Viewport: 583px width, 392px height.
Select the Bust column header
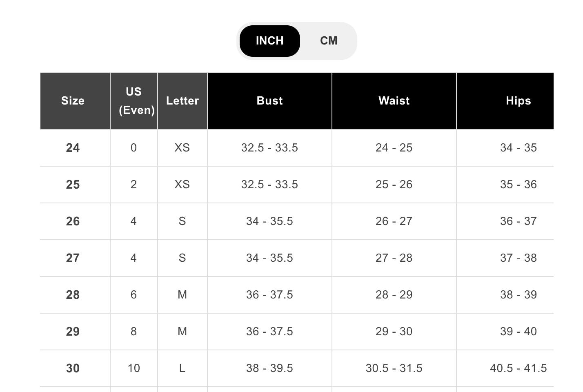point(269,101)
